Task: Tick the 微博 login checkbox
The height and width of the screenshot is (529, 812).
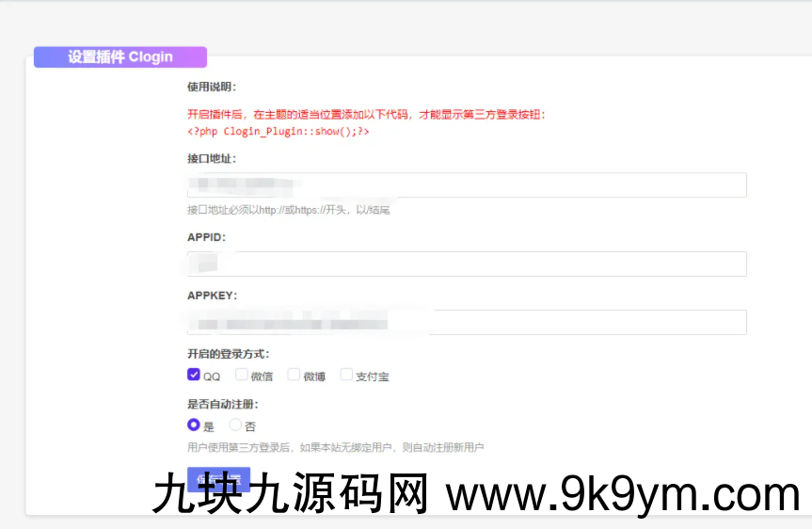Action: (294, 376)
